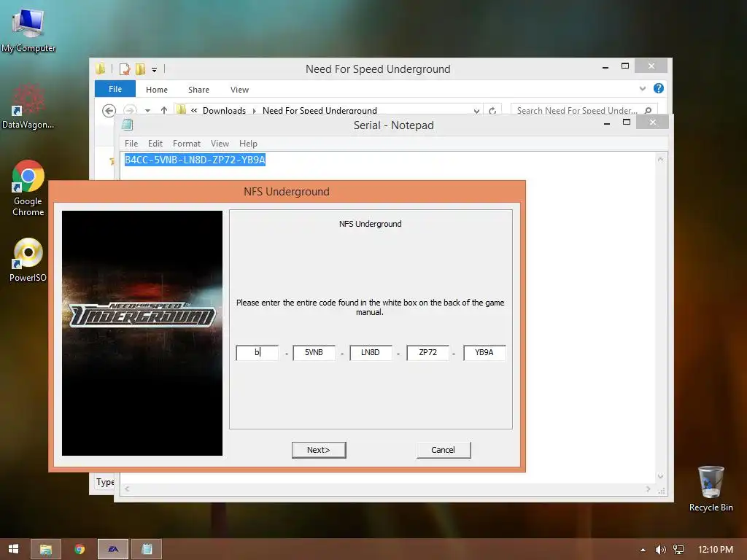Screen dimensions: 747x560
Task: Open the Recycle Bin on the desktop
Action: click(x=711, y=489)
